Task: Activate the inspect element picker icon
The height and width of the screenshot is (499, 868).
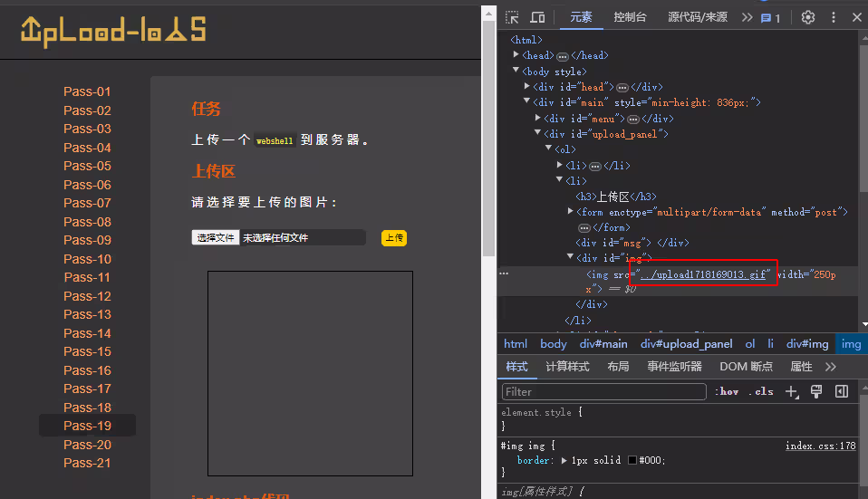Action: pos(512,17)
